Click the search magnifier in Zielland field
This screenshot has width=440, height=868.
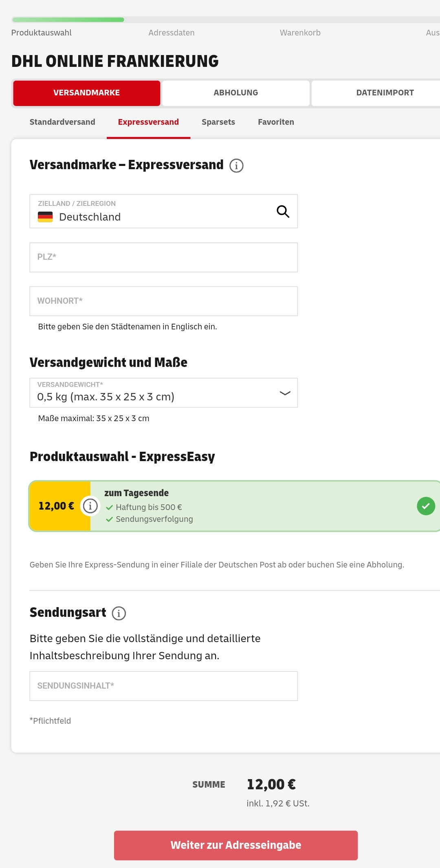[283, 211]
